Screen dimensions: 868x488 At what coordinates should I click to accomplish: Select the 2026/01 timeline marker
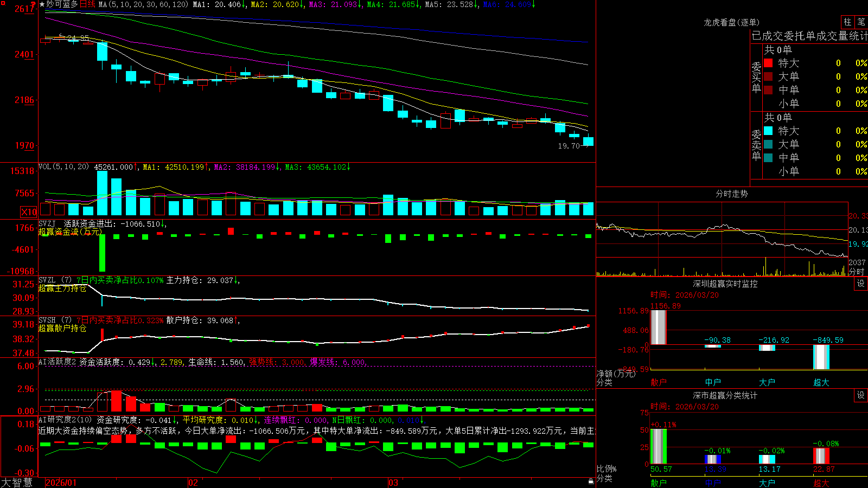tap(61, 483)
